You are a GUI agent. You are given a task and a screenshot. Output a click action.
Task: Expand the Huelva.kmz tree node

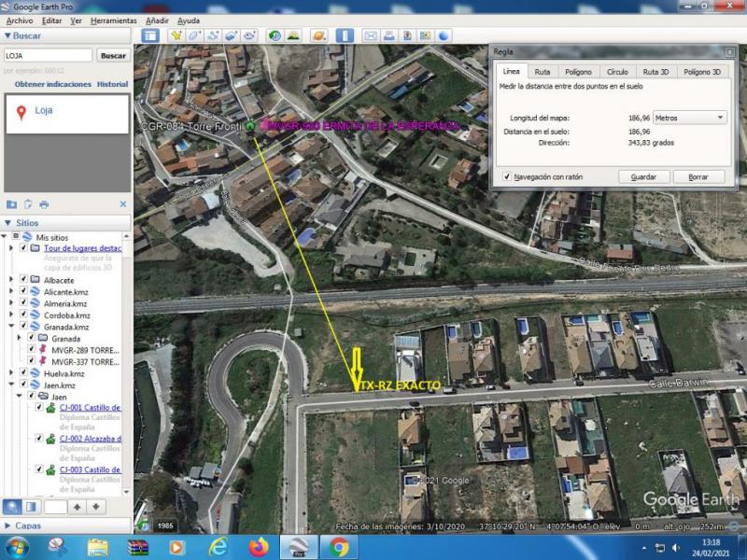coord(11,372)
